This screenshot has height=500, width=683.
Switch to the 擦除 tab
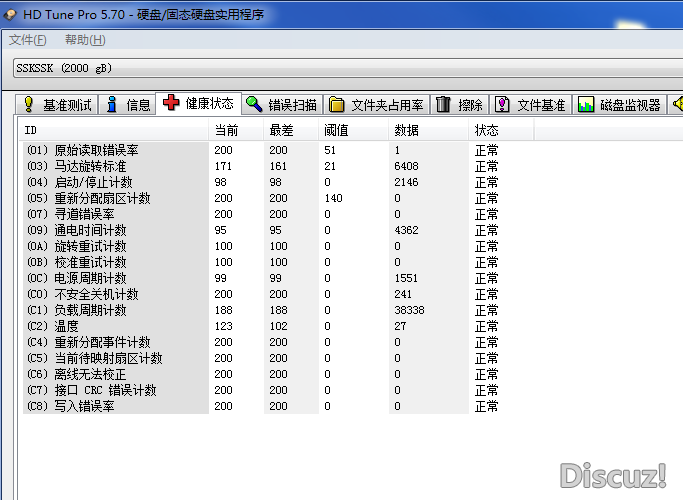(x=460, y=105)
